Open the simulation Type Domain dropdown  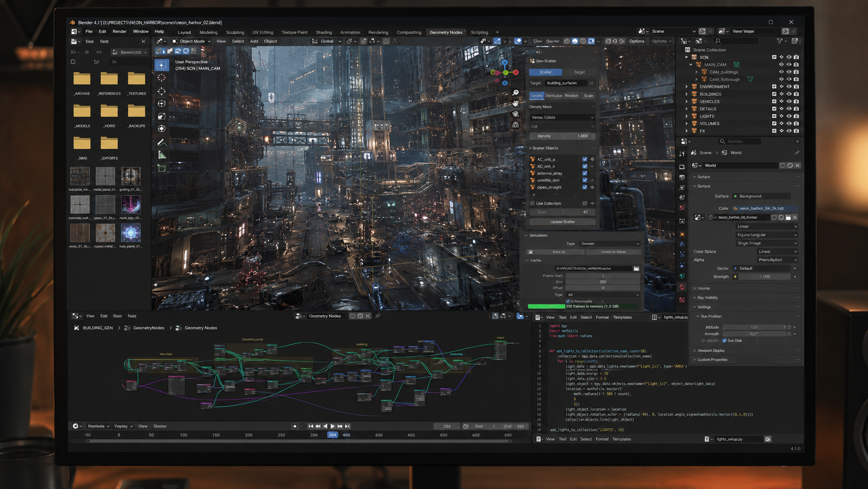coord(609,244)
